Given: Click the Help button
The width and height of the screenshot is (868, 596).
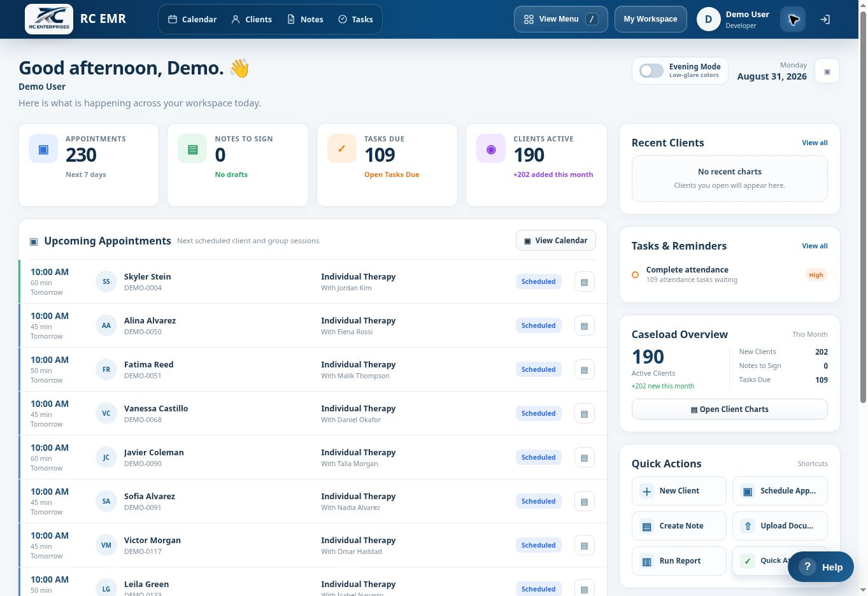Looking at the screenshot, I should 820,567.
